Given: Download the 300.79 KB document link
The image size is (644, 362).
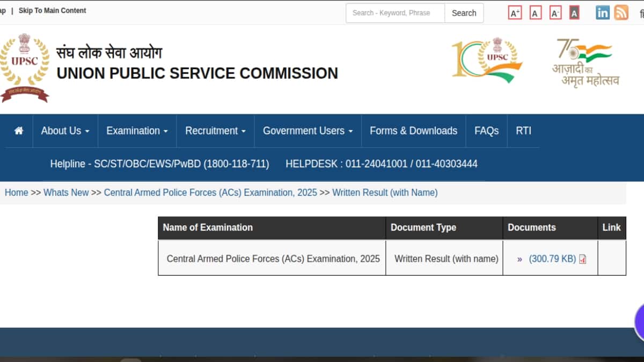Looking at the screenshot, I should (552, 258).
